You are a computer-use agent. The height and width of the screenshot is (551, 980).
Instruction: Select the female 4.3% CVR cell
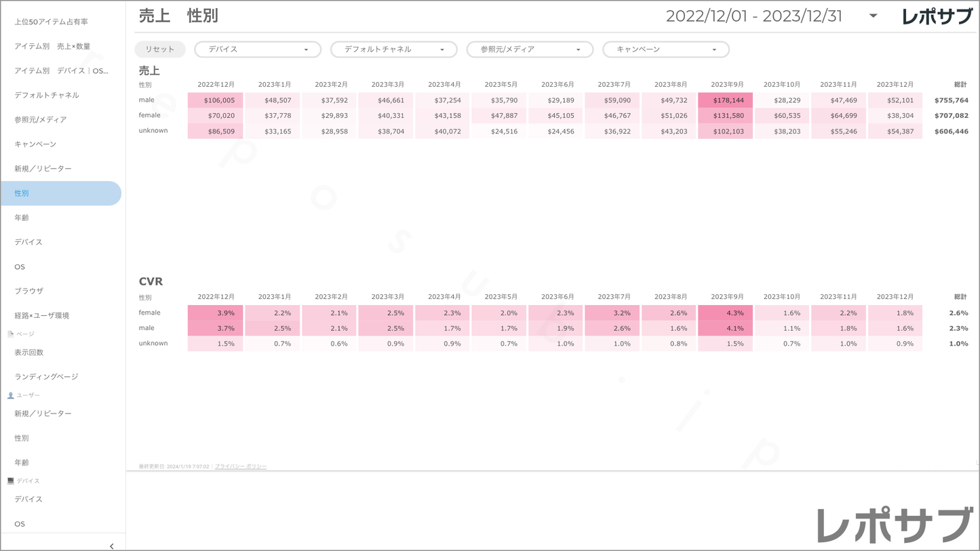coord(726,313)
